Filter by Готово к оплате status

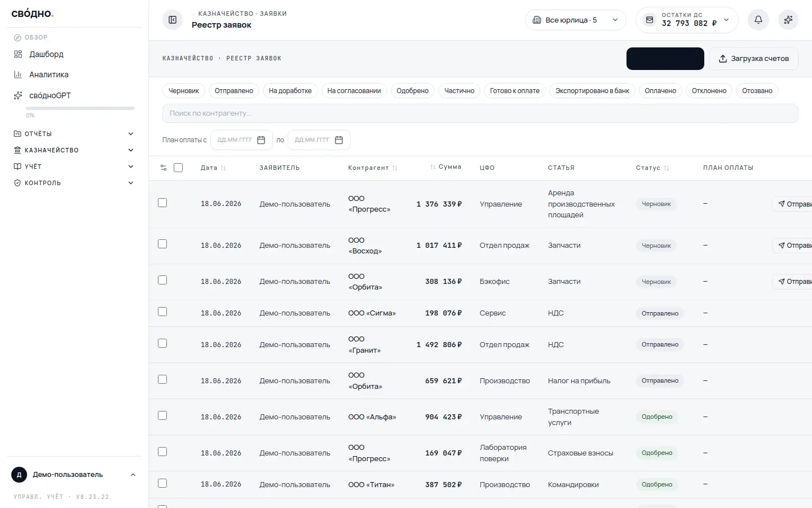515,91
